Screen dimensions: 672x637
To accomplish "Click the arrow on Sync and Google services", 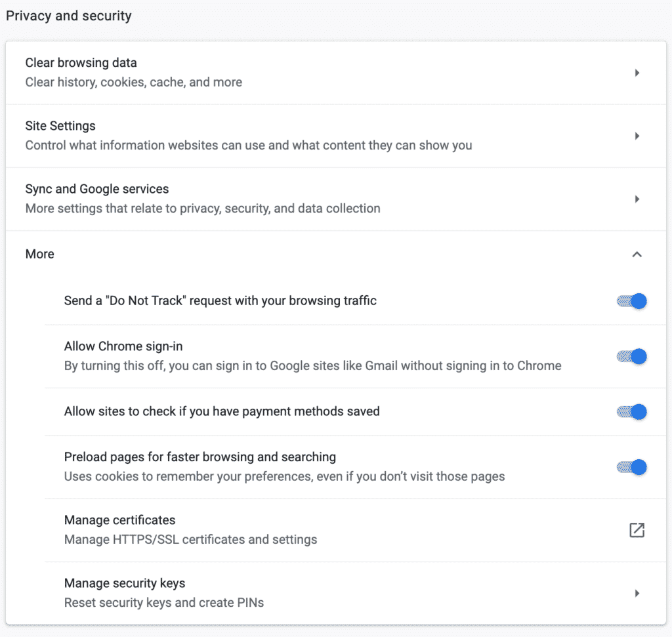I will pyautogui.click(x=637, y=199).
